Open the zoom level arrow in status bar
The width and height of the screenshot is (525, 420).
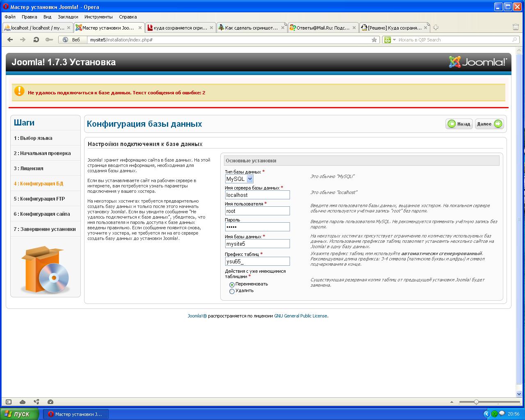point(452,402)
